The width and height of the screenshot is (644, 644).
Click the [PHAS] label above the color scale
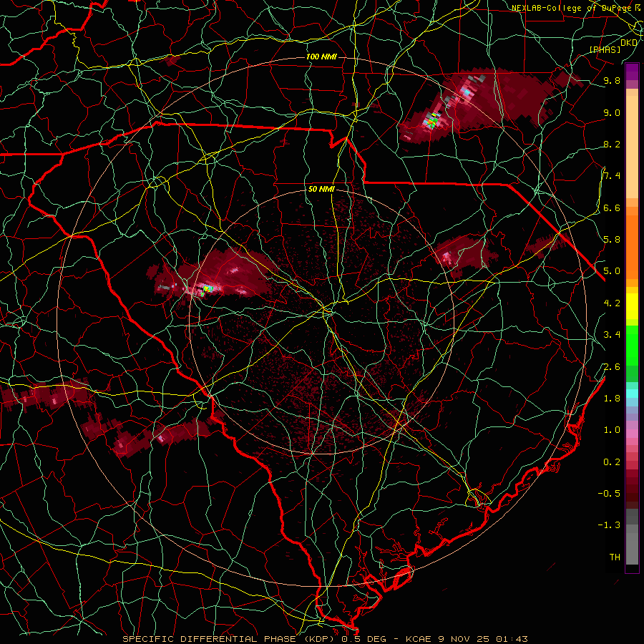[x=605, y=49]
